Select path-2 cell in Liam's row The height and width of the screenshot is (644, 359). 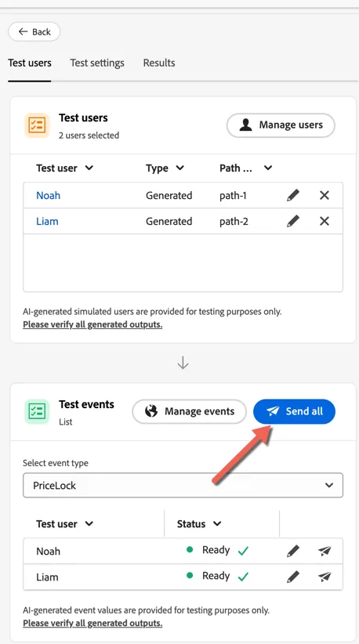(x=234, y=222)
